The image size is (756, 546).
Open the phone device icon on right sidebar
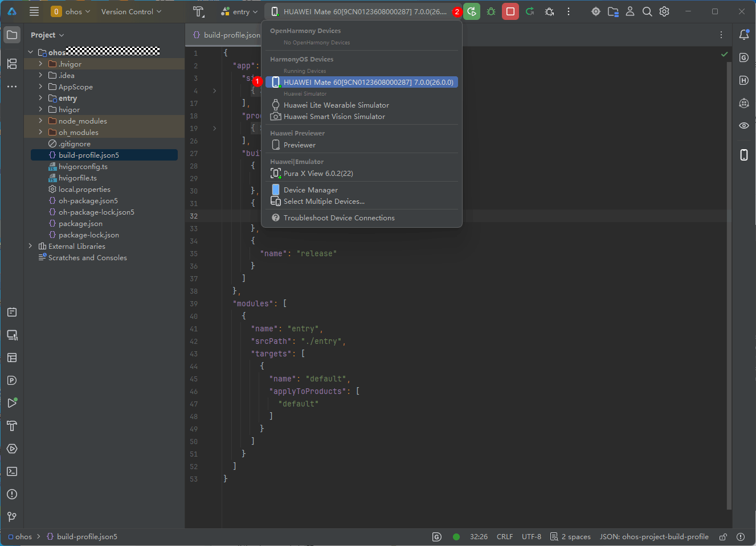pyautogui.click(x=744, y=155)
